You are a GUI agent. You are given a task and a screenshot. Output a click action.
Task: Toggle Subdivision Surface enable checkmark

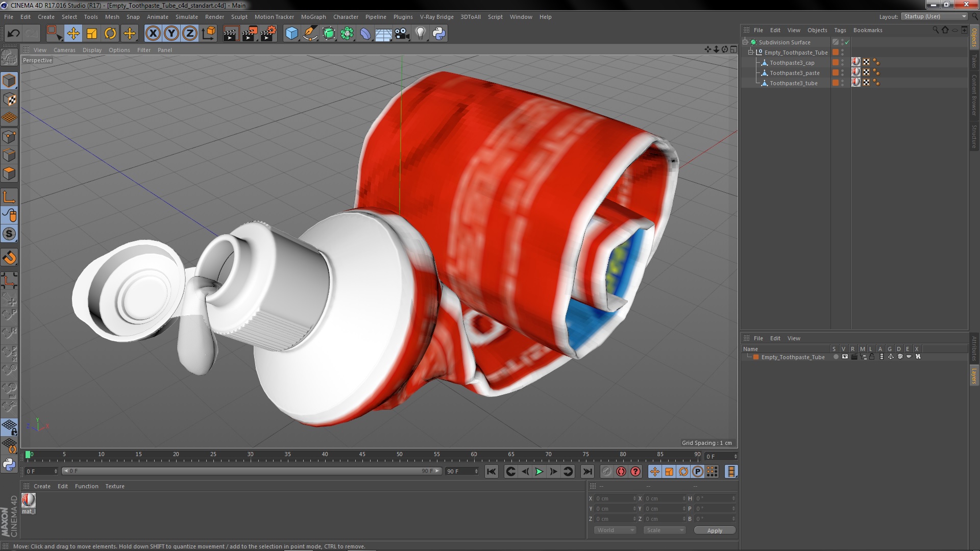(847, 42)
